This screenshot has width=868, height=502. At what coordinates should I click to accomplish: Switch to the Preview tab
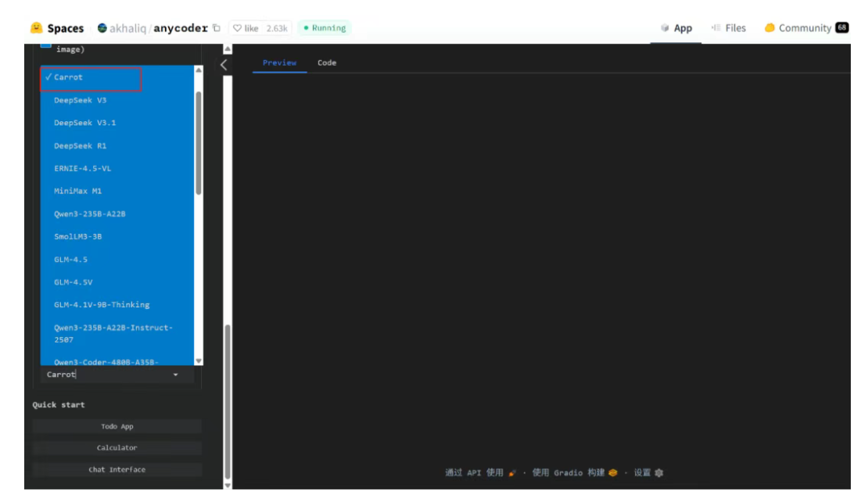pos(279,63)
